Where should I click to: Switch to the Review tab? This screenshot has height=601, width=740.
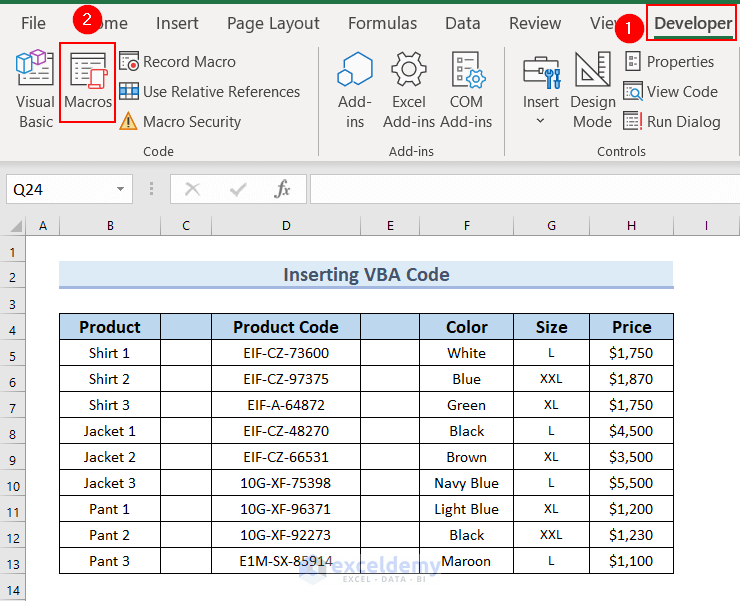tap(535, 23)
